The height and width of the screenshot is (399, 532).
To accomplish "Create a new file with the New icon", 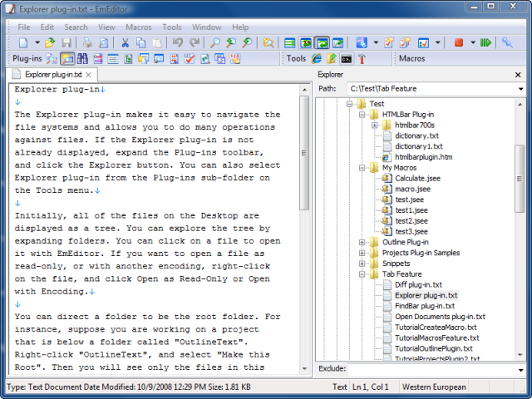I will (23, 42).
